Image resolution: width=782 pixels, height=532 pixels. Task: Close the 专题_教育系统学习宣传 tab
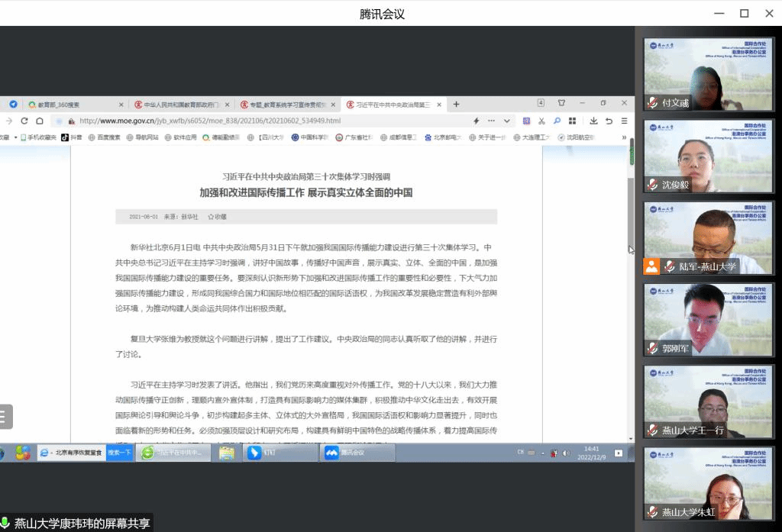pos(333,105)
